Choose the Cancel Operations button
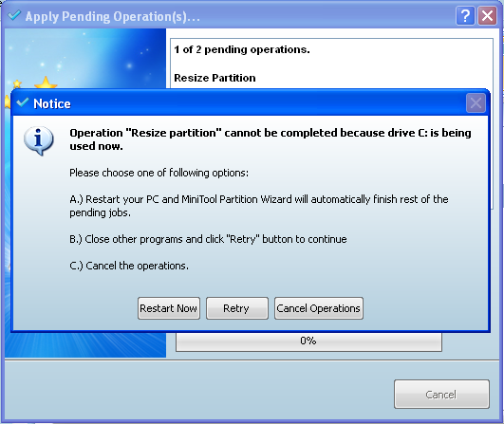Viewport: 504px width, 424px height. [319, 308]
